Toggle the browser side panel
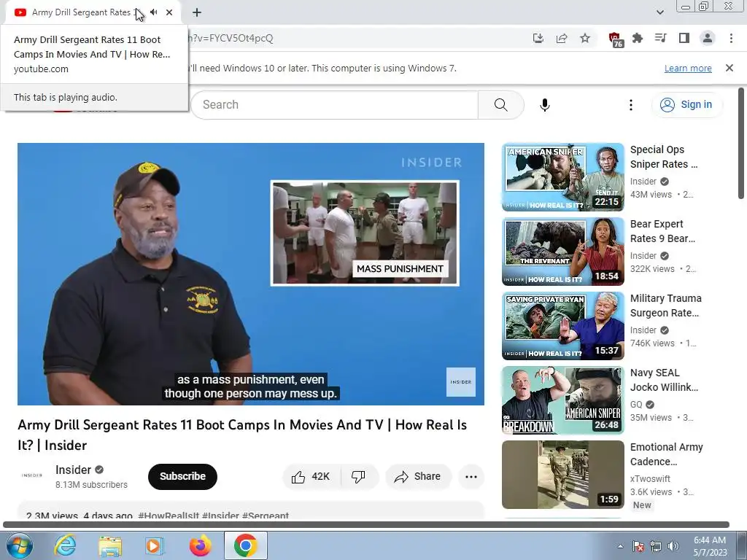Viewport: 747px width, 560px height. pos(684,38)
